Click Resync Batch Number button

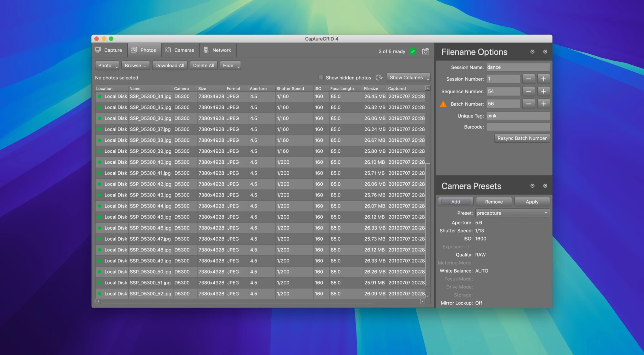tap(522, 138)
